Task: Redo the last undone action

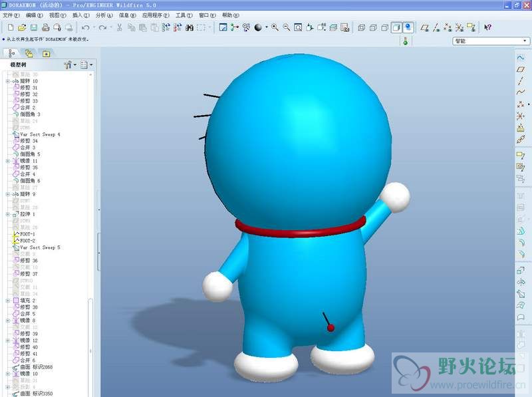Action: [x=102, y=27]
